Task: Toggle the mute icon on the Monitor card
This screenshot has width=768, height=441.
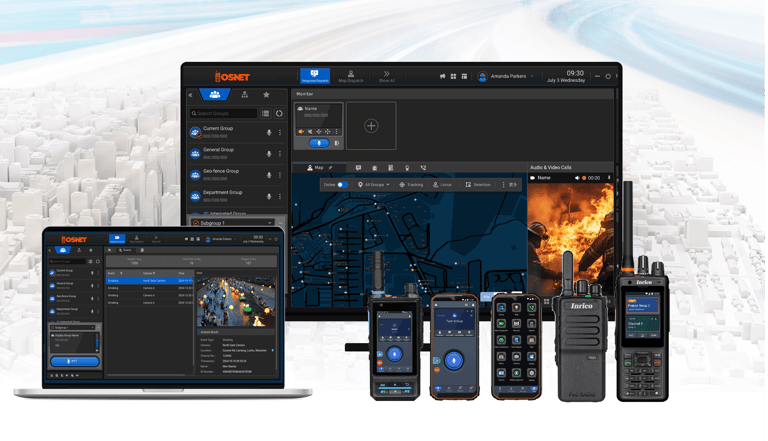Action: (x=310, y=131)
